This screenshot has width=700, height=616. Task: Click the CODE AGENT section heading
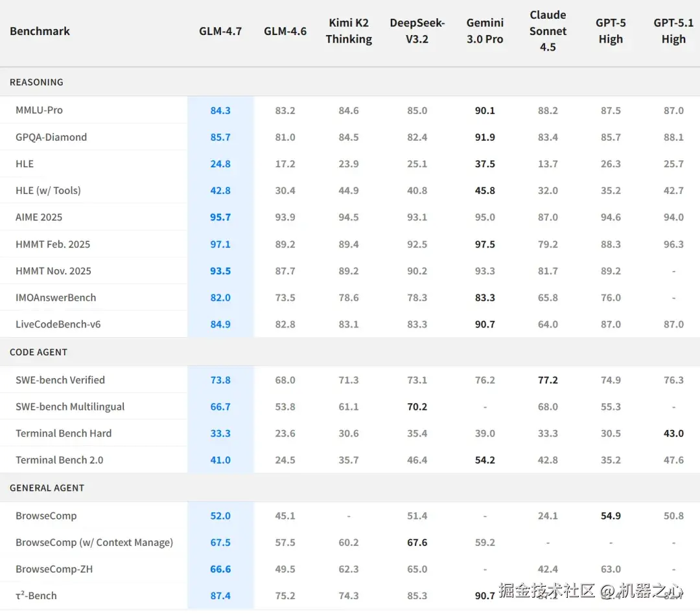click(38, 352)
